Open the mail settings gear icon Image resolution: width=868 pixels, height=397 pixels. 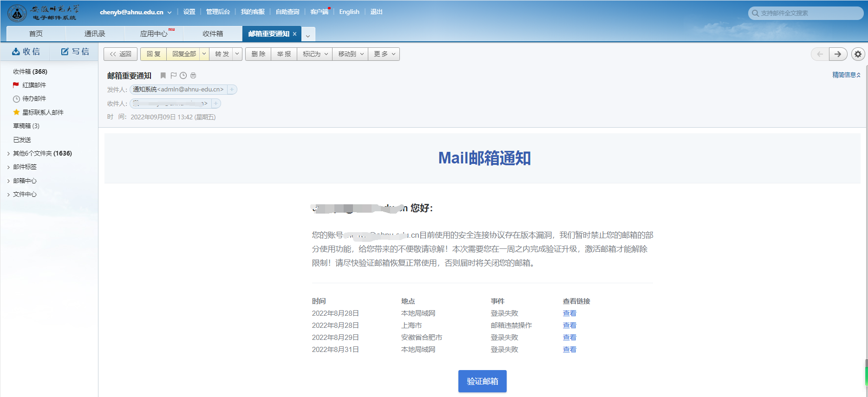[858, 54]
